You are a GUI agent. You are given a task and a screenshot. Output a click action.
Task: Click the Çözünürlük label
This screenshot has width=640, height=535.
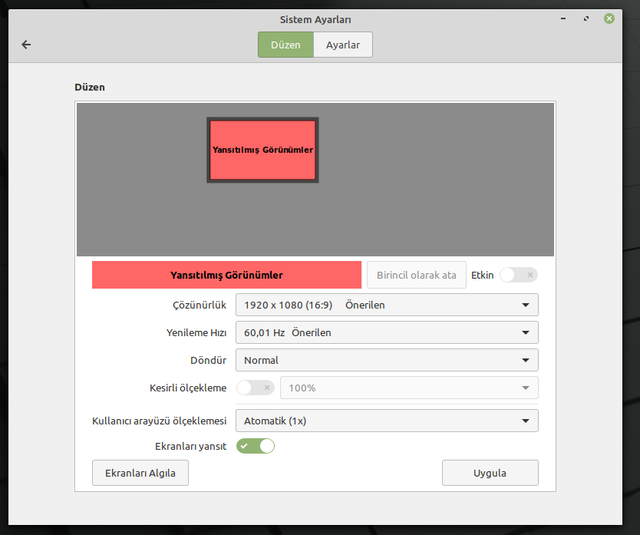pos(199,305)
